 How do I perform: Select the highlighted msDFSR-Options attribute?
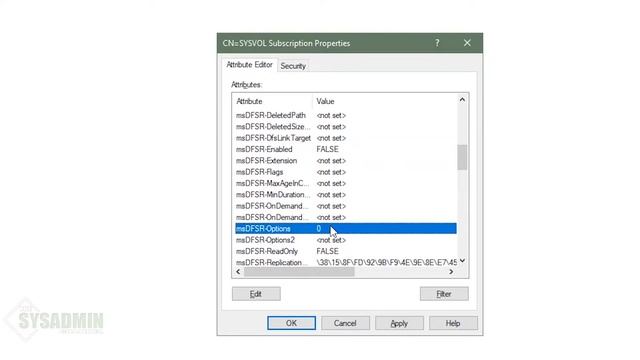[346, 229]
